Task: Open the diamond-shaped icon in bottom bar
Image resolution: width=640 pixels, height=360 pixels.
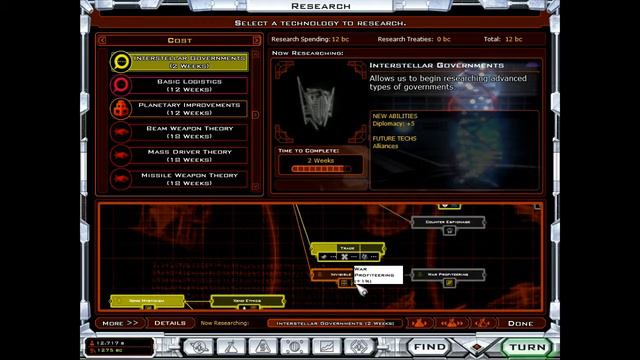Action: 359,347
